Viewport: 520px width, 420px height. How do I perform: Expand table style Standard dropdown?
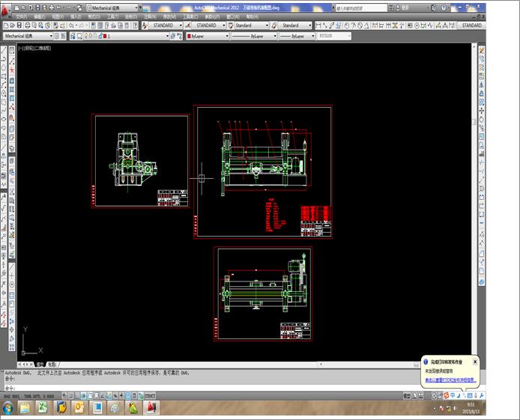(x=267, y=25)
